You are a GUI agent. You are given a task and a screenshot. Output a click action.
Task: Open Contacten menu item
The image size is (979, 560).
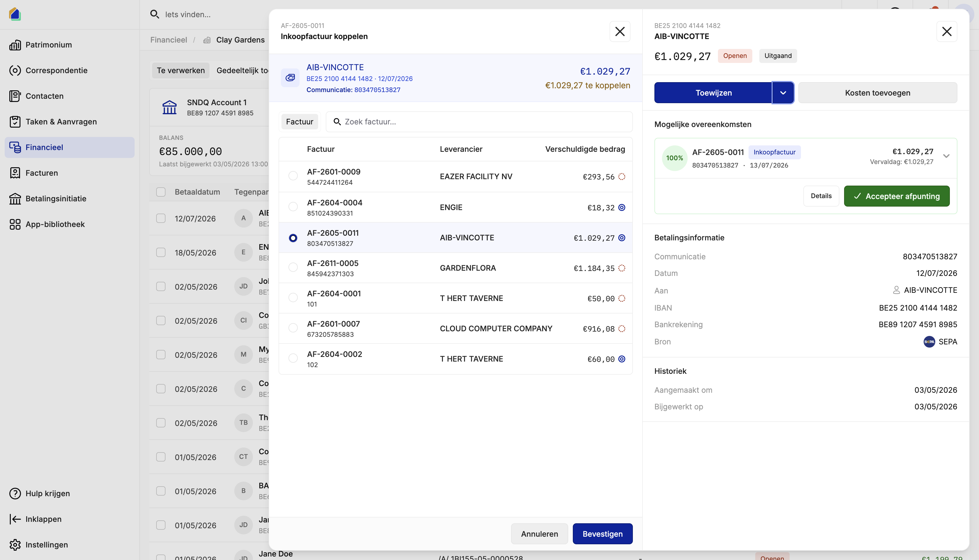70,96
